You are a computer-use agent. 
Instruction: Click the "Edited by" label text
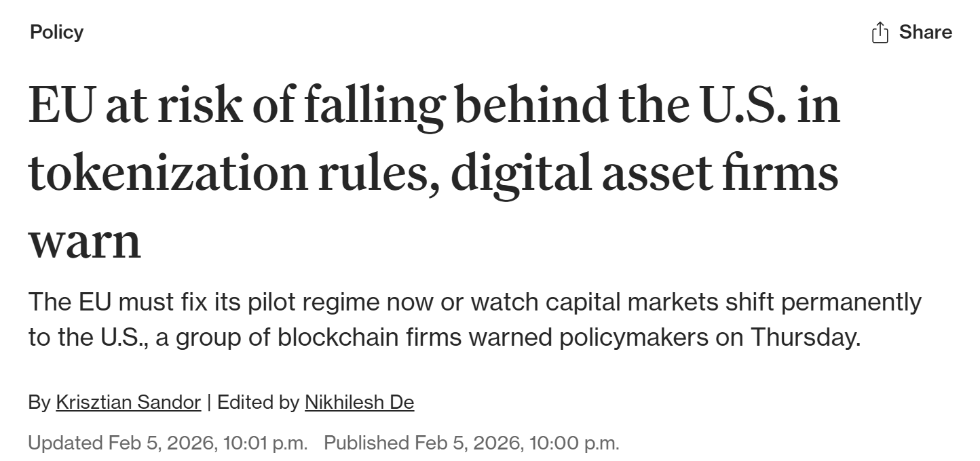coord(258,402)
